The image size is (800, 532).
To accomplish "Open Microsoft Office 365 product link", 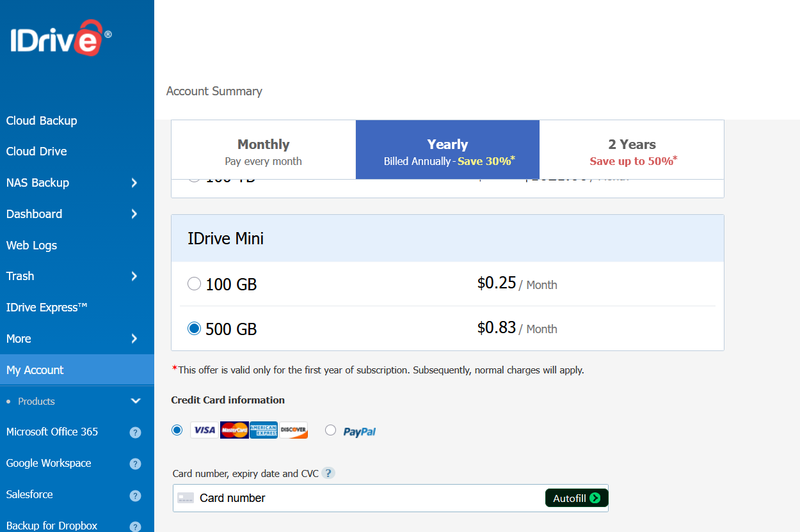I will click(x=52, y=432).
